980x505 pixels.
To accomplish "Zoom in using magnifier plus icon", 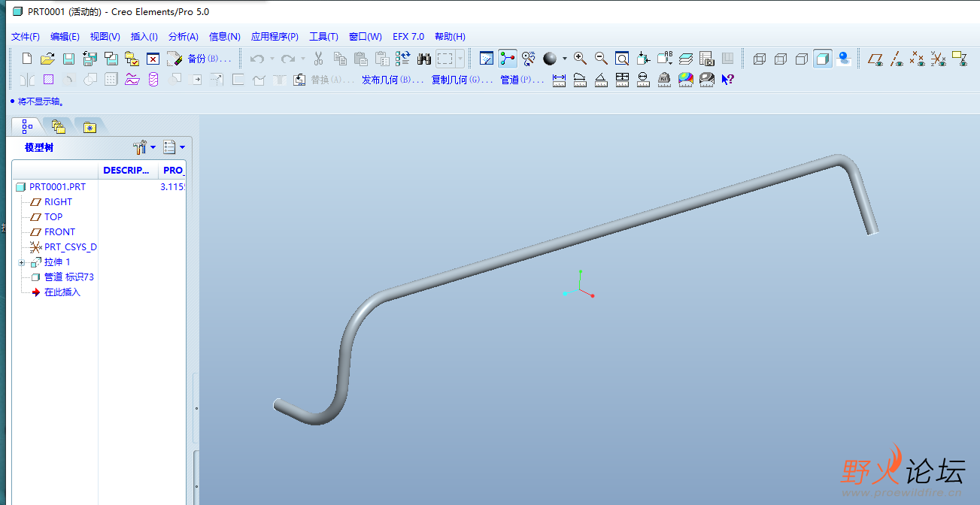I will [580, 59].
